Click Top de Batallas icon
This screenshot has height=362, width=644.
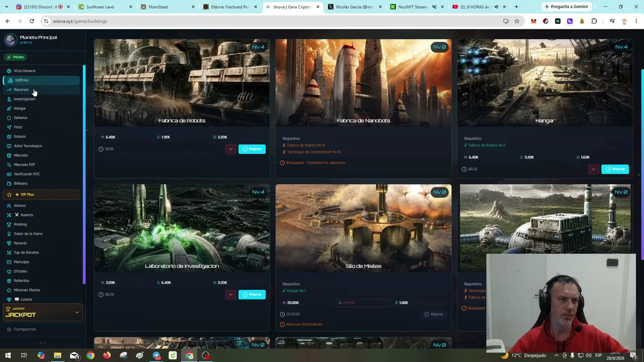click(x=9, y=252)
